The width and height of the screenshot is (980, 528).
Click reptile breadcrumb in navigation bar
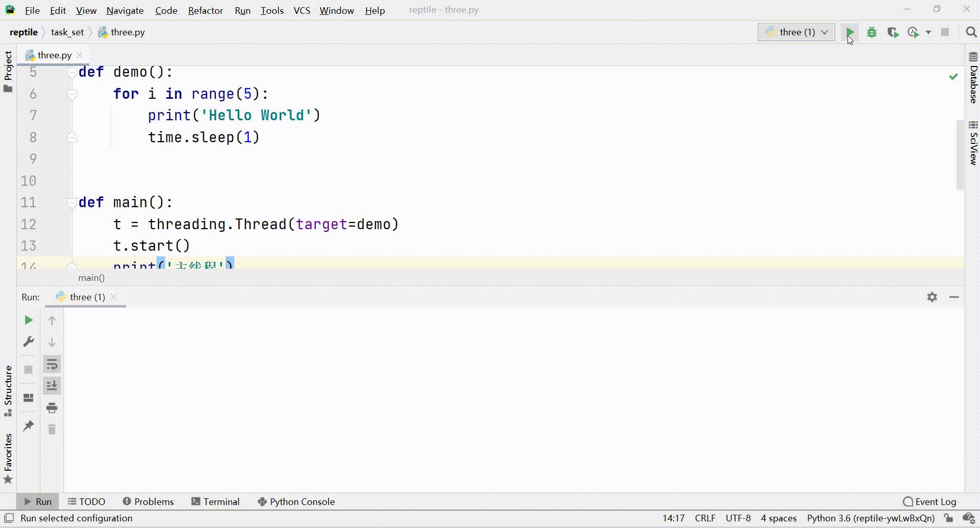24,32
